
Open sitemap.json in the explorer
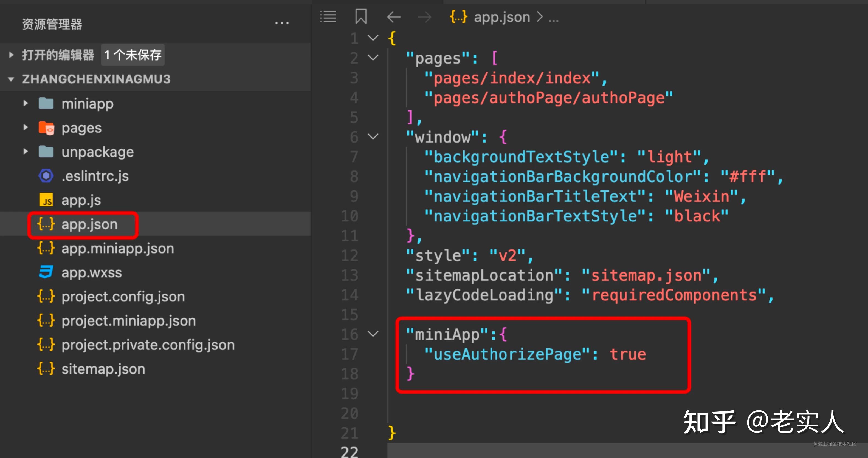pos(103,369)
